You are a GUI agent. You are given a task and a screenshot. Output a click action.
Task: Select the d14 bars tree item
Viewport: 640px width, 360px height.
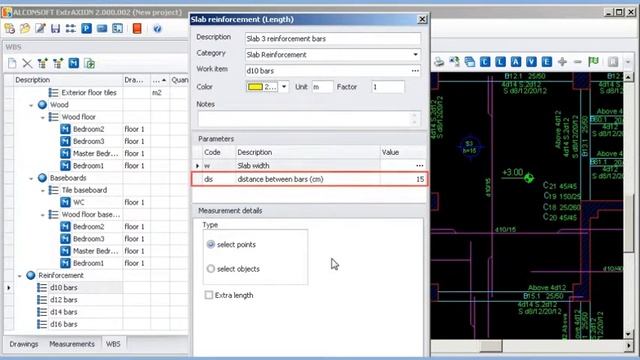point(63,312)
